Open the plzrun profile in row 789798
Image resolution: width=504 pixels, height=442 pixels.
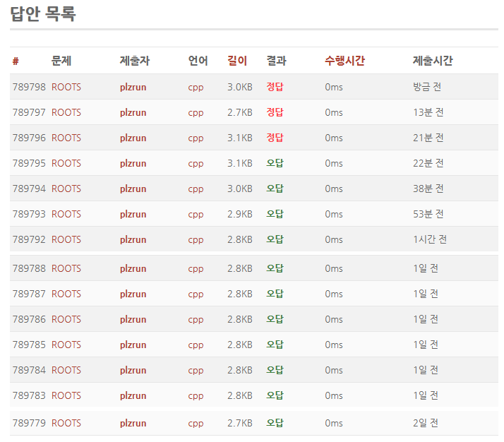point(133,87)
